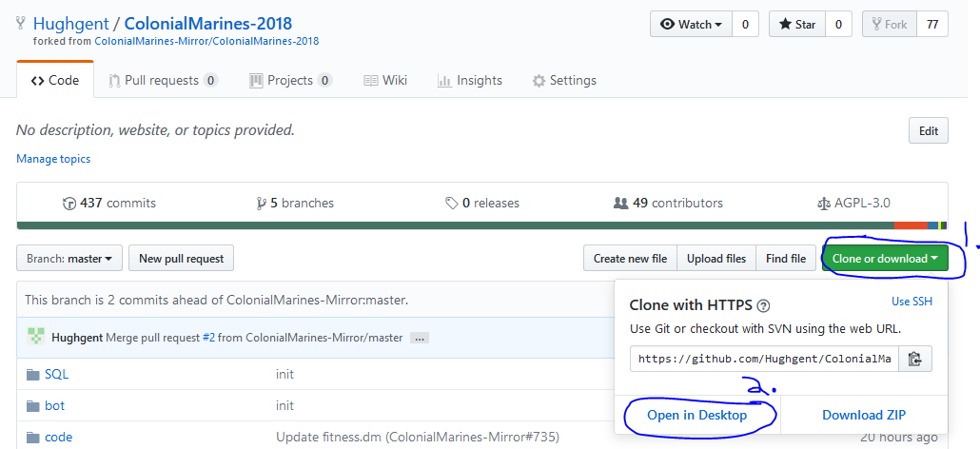Click the SQL folder icon
The width and height of the screenshot is (980, 449).
(x=33, y=375)
